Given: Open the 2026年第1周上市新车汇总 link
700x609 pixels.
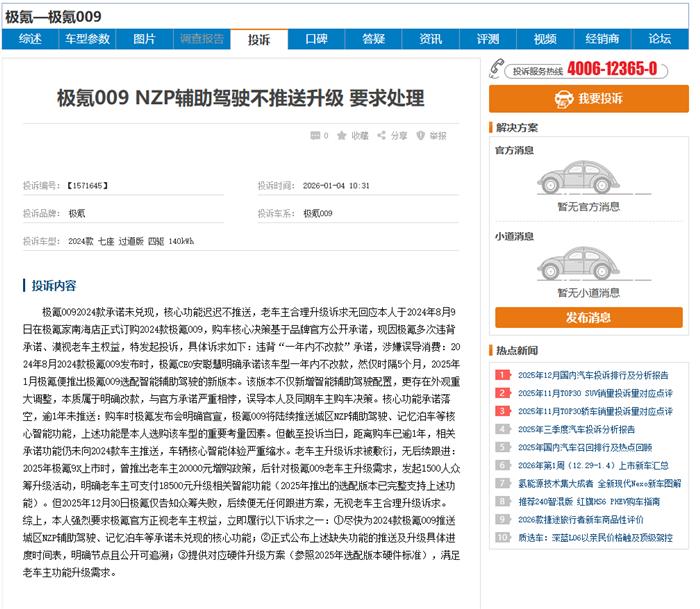Looking at the screenshot, I should [x=592, y=465].
